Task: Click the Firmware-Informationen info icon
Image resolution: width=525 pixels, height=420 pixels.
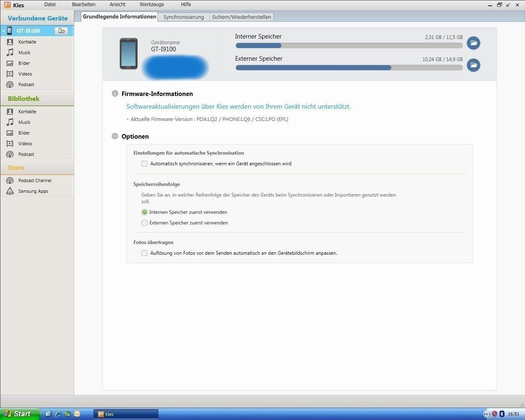Action: [115, 94]
